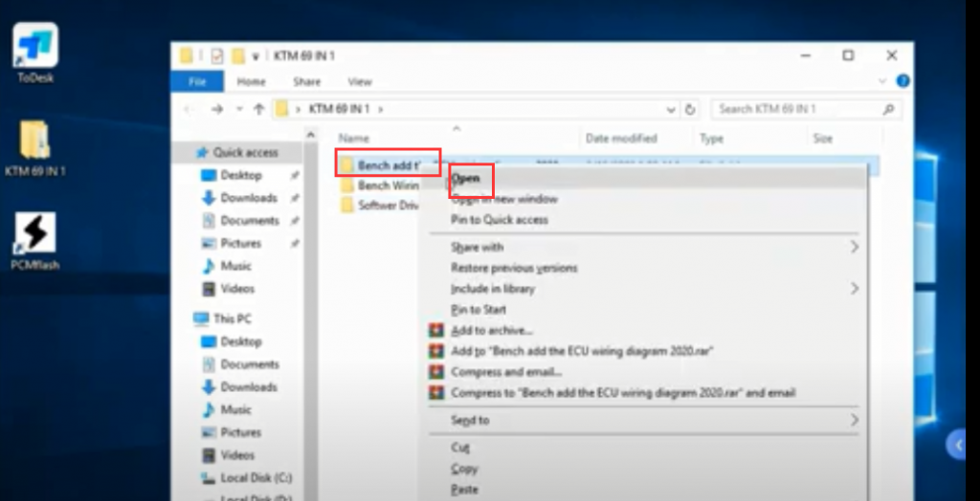The width and height of the screenshot is (980, 501).
Task: Click the Videos icon under This PC
Action: 208,455
